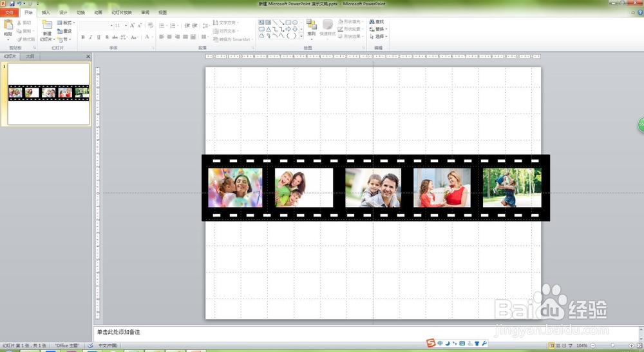The width and height of the screenshot is (644, 352).
Task: Click Decrease Font Size icon
Action: point(140,26)
